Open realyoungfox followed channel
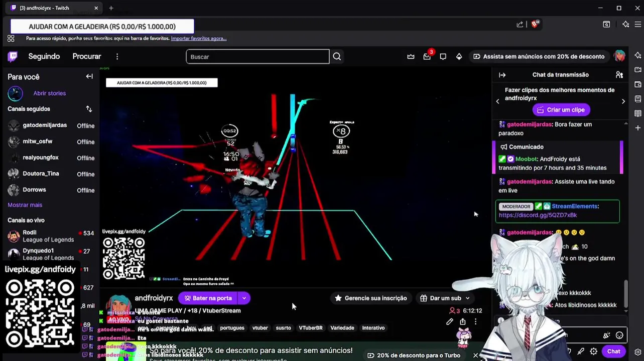The image size is (644, 361). pyautogui.click(x=51, y=158)
